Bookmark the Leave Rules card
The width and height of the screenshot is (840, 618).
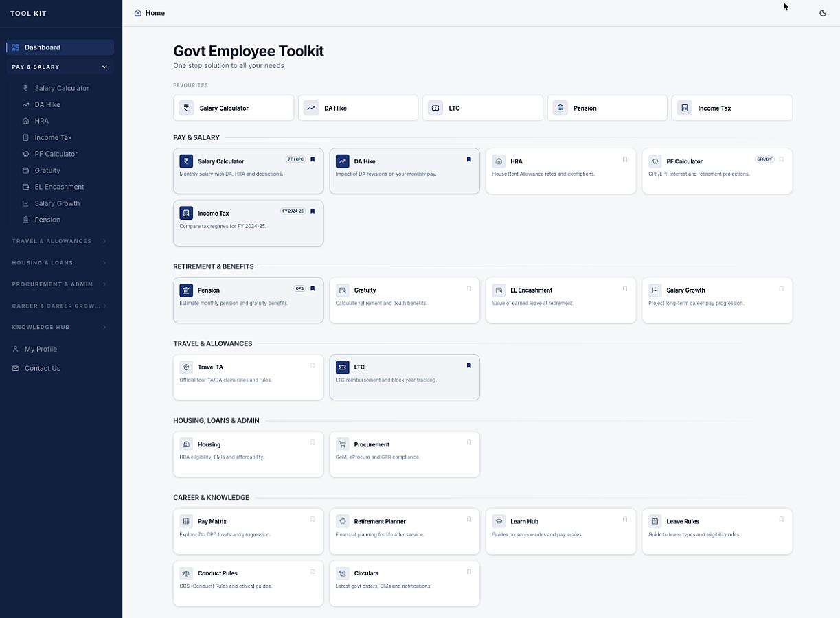click(x=782, y=519)
